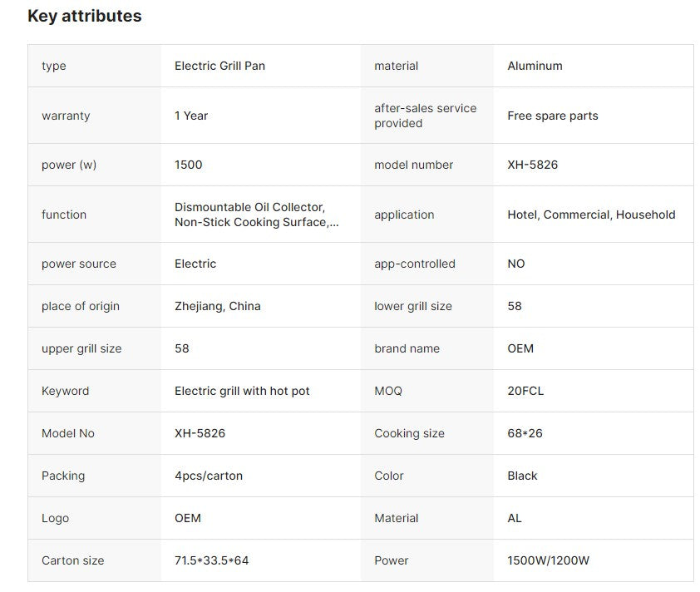Screen dimensions: 700x592
Task: Select the Color Black value
Action: pos(522,476)
